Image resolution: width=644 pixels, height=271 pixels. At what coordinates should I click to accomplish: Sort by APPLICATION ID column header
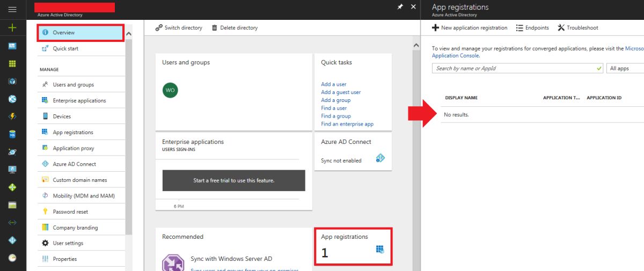(604, 98)
